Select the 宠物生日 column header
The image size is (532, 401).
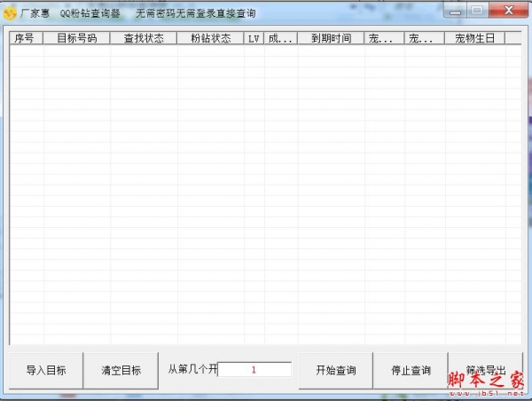point(474,38)
